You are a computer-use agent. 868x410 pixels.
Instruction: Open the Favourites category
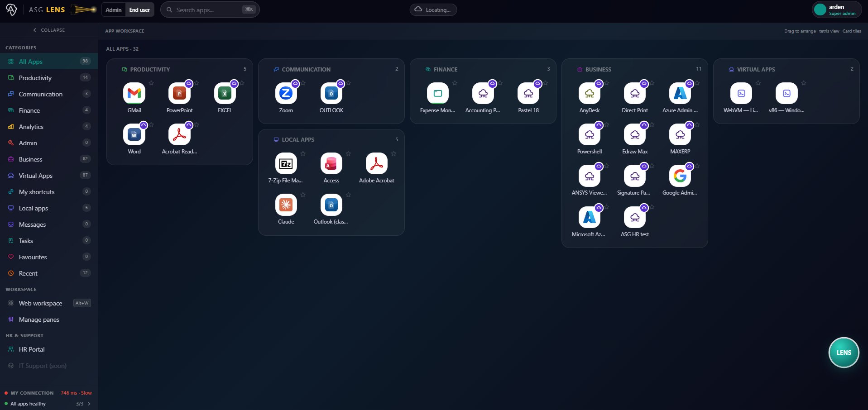click(49, 257)
